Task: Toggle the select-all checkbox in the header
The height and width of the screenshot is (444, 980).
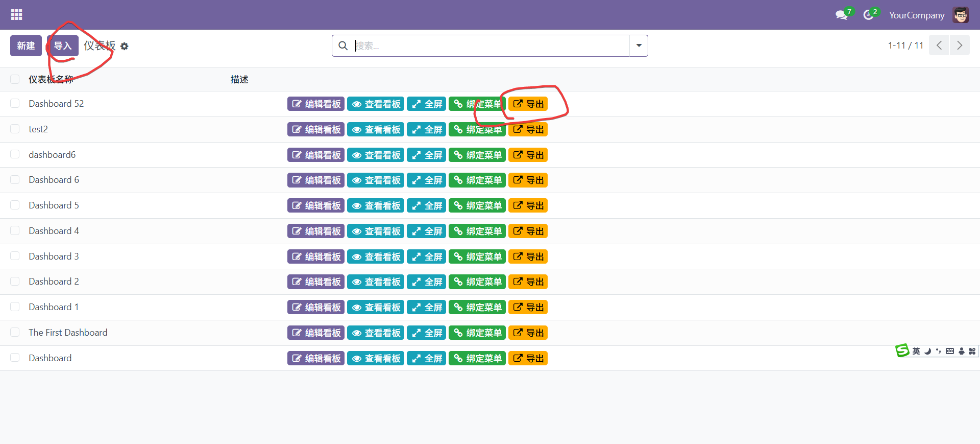Action: [x=15, y=79]
